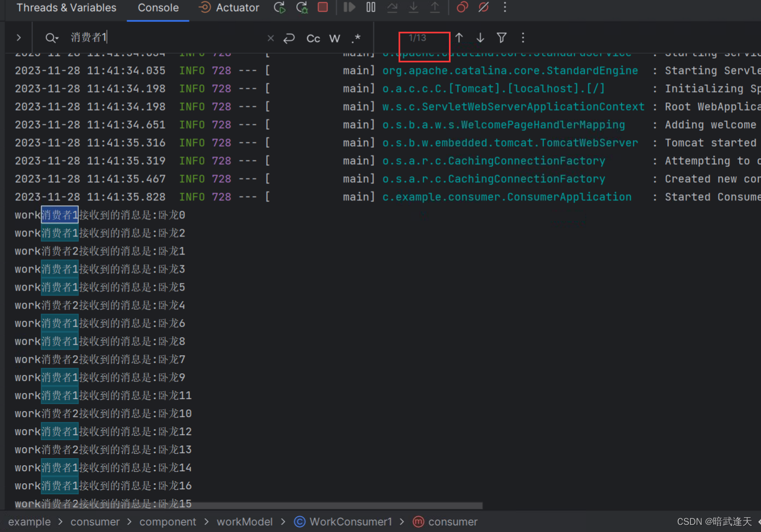Click component breadcrumb
This screenshot has height=532, width=761.
click(x=168, y=522)
